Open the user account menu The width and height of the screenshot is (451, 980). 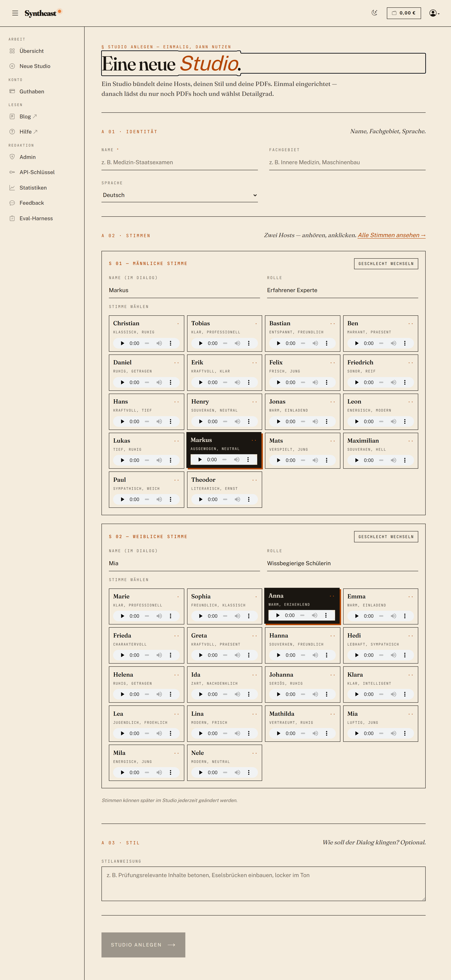pos(434,13)
